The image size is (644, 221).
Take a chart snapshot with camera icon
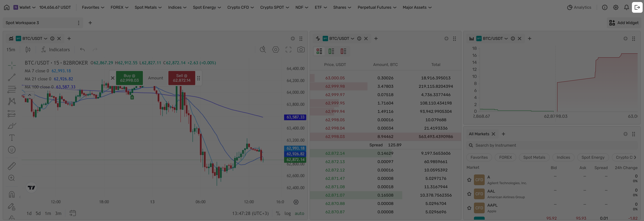301,50
